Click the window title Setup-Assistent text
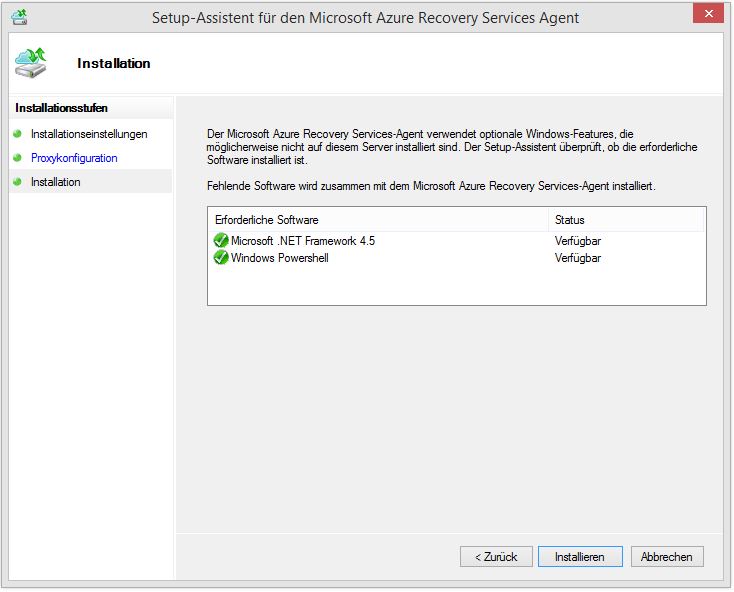Viewport: 734px width, 592px height. click(x=365, y=18)
